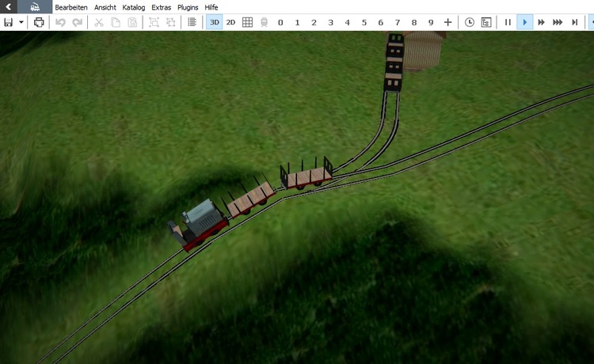The image size is (594, 364).
Task: Undo the last action
Action: point(60,22)
